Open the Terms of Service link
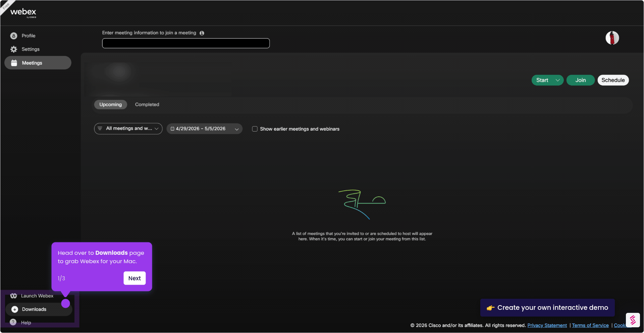 coord(590,325)
